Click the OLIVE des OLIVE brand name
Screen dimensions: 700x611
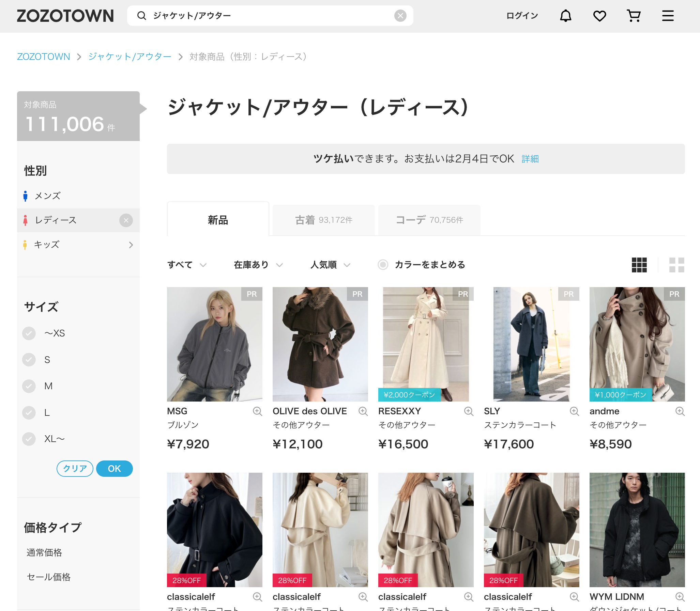point(310,411)
